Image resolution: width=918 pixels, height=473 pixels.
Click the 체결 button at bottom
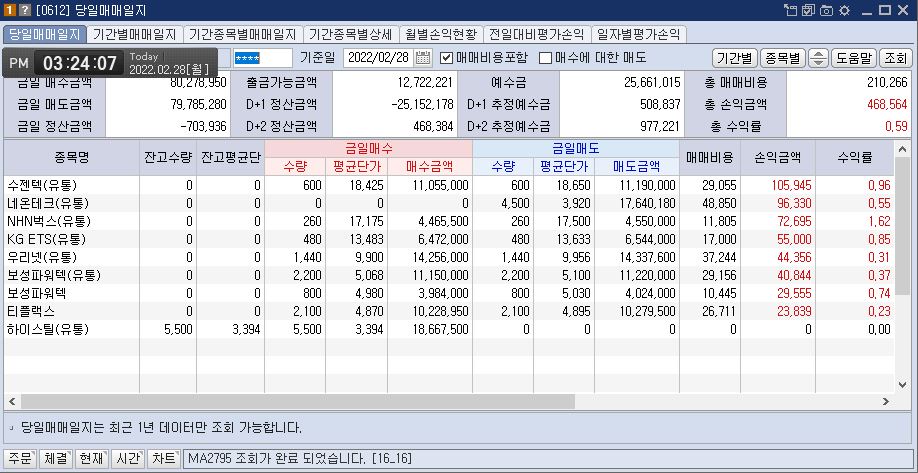[x=56, y=458]
